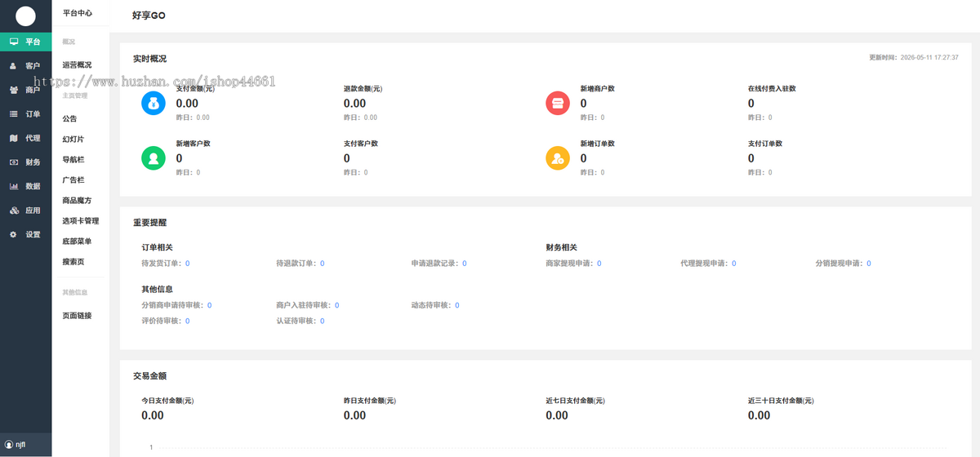Select 幻灯片 in the submenu
980x457 pixels.
73,139
